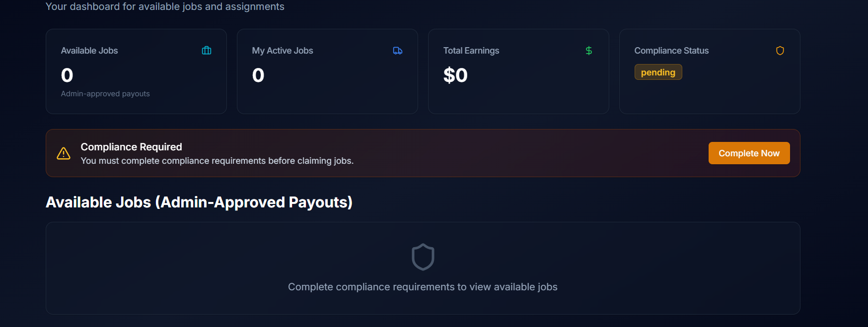
Task: Click the green dollar sign icon
Action: [589, 51]
